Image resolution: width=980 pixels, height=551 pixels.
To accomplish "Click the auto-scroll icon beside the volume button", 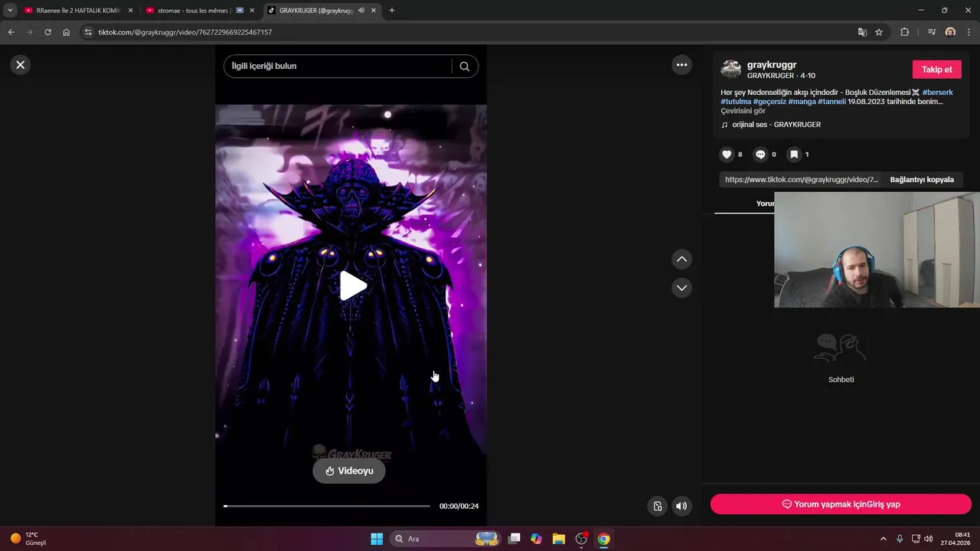I will [657, 506].
